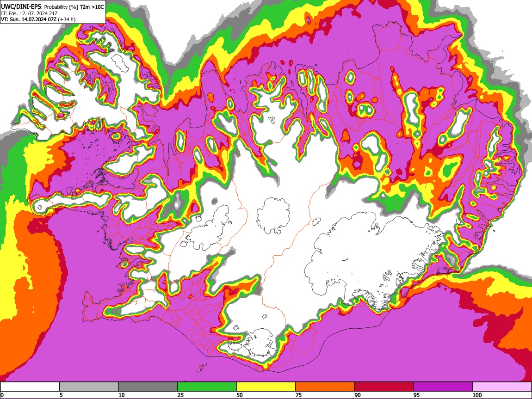Click the legend label '25'
Image resolution: width=532 pixels, height=399 pixels.
pos(180,395)
